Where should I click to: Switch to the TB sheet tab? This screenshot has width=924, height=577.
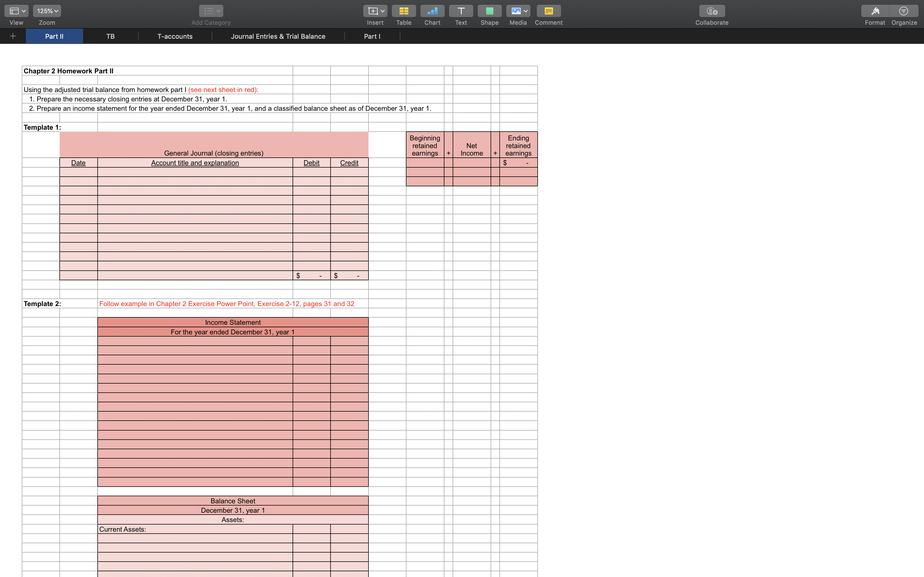[110, 36]
